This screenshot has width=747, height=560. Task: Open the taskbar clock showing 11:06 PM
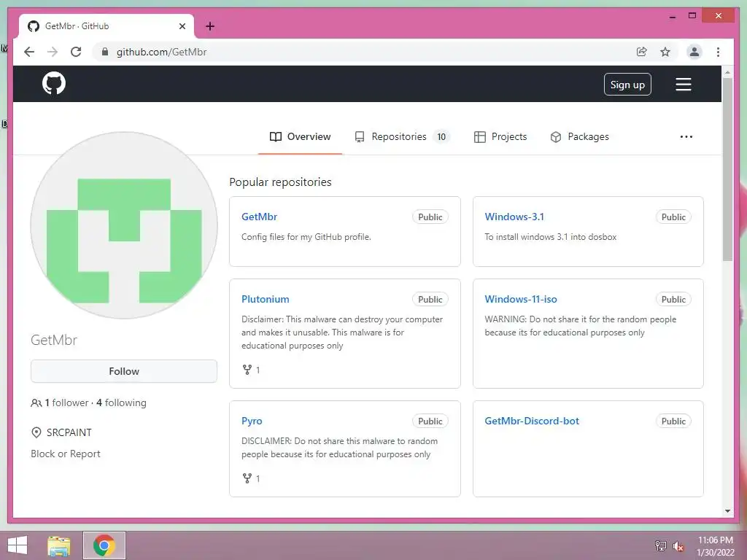tap(715, 546)
